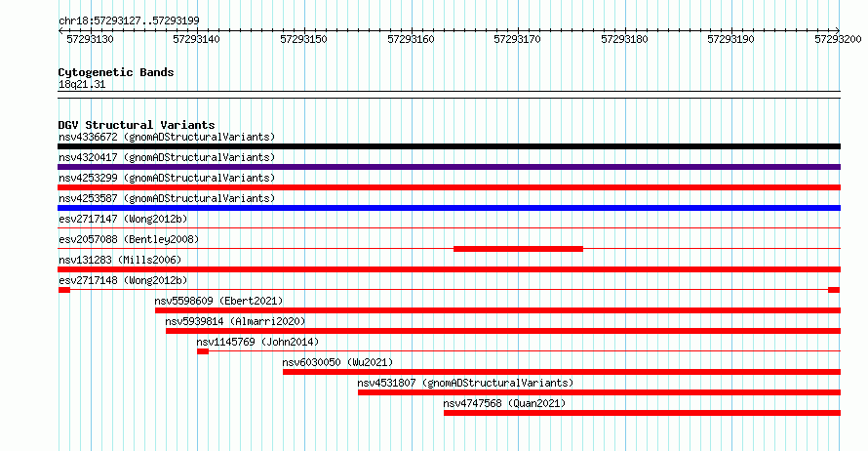Click left red block of esv2717148
Screen dimensions: 868x451
[64, 290]
